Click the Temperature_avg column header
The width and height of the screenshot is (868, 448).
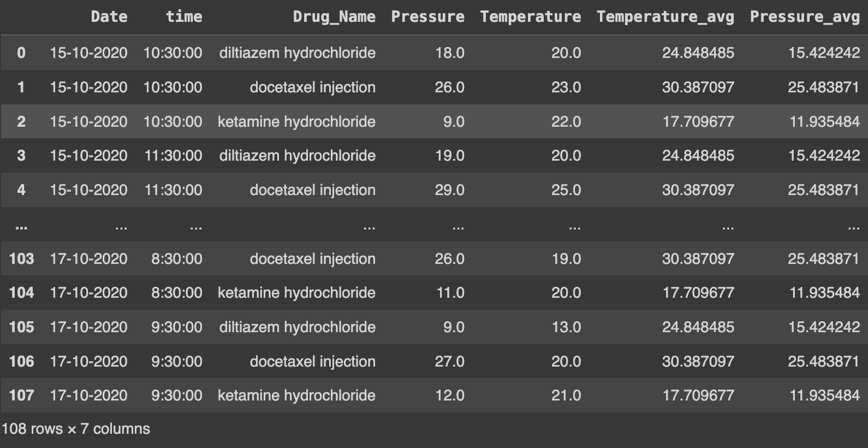point(665,17)
